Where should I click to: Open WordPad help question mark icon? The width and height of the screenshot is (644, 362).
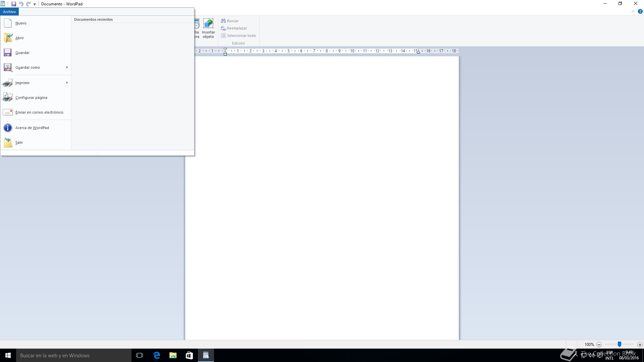(x=640, y=11)
